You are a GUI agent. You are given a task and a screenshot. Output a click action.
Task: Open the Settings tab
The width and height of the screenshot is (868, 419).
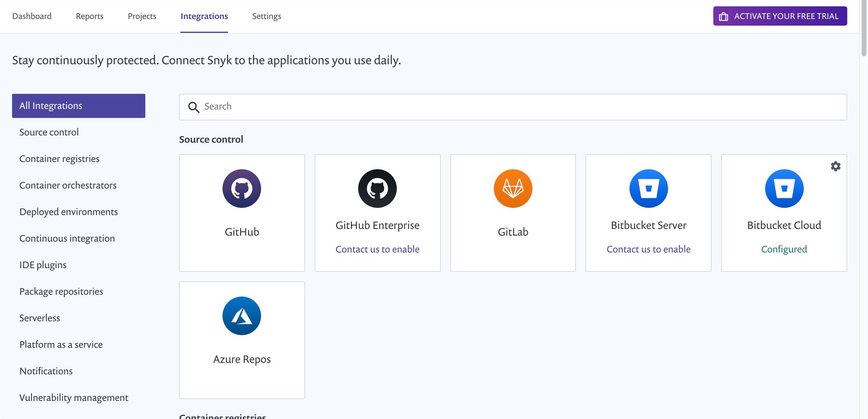(267, 16)
